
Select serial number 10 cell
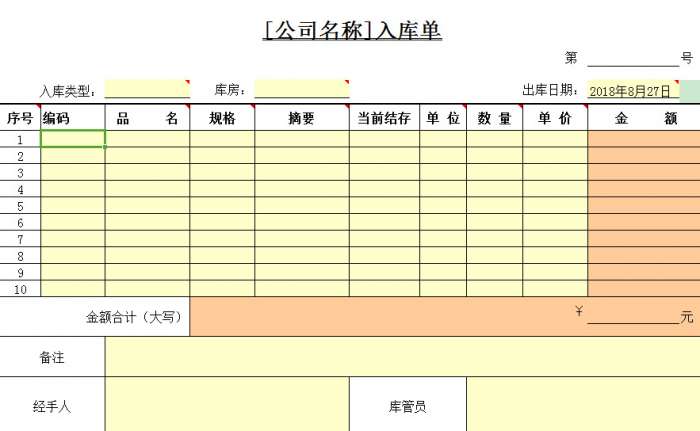click(20, 289)
